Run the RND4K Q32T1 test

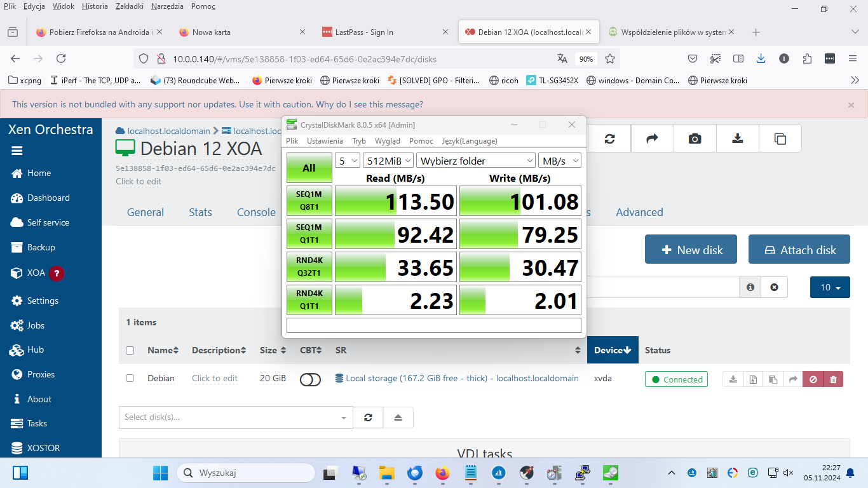[309, 267]
